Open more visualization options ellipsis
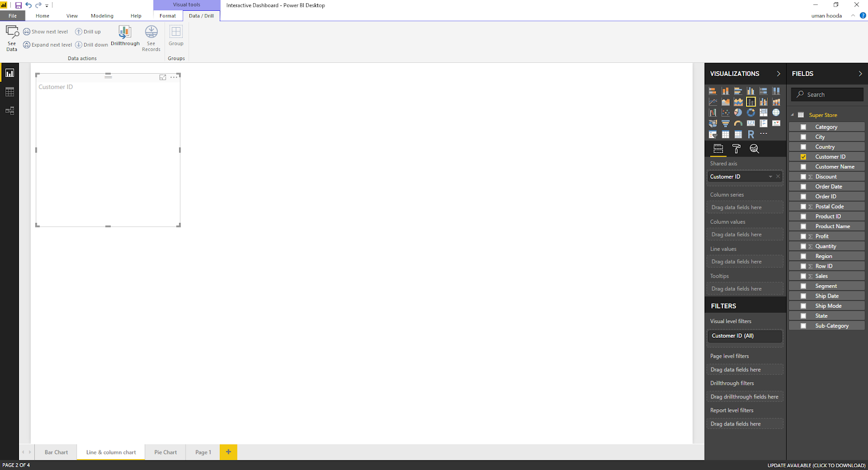868x470 pixels. (x=763, y=134)
